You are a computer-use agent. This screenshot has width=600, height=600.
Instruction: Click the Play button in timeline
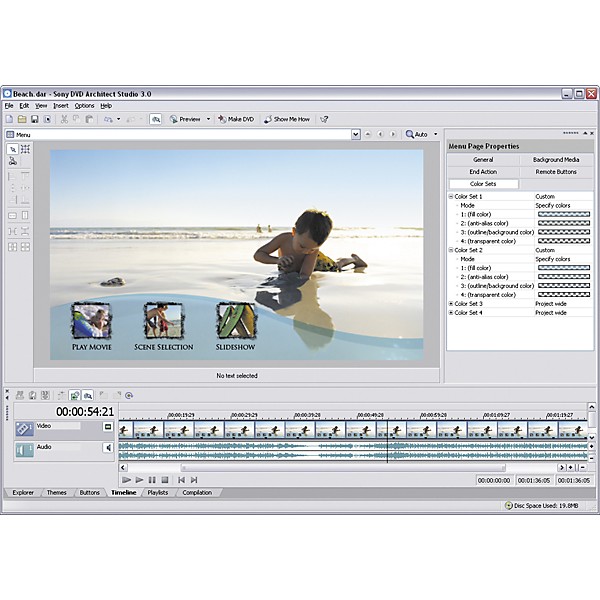[x=139, y=480]
